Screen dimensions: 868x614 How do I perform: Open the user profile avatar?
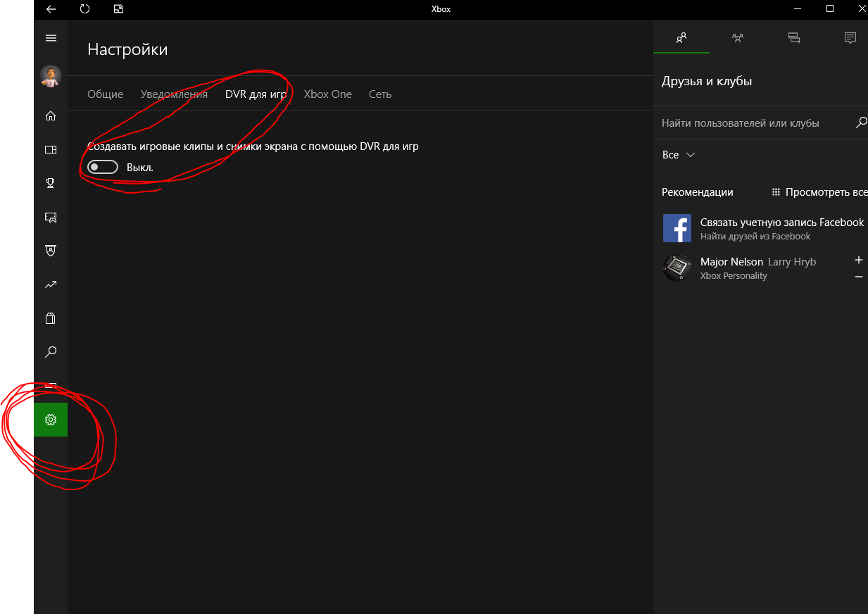[x=51, y=76]
